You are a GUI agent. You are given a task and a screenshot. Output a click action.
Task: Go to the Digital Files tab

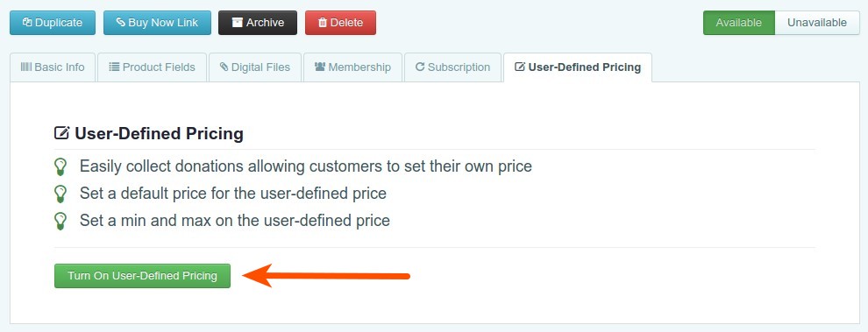[x=255, y=67]
